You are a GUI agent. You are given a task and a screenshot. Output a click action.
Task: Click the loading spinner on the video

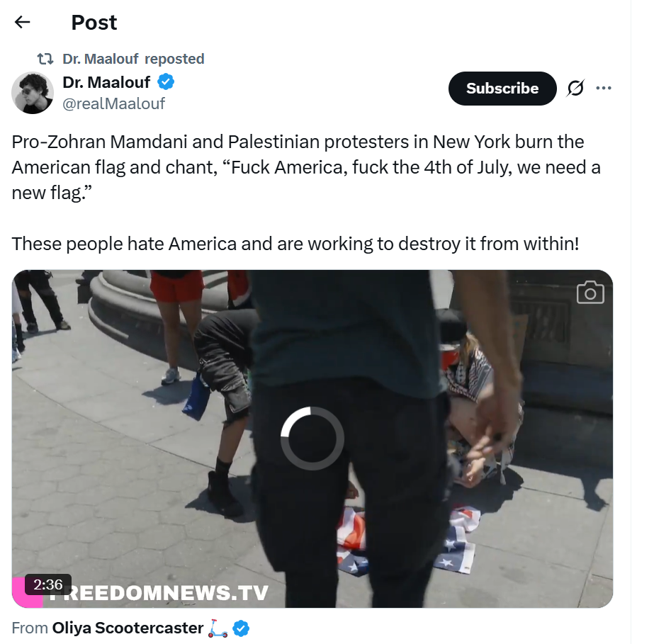tap(312, 439)
